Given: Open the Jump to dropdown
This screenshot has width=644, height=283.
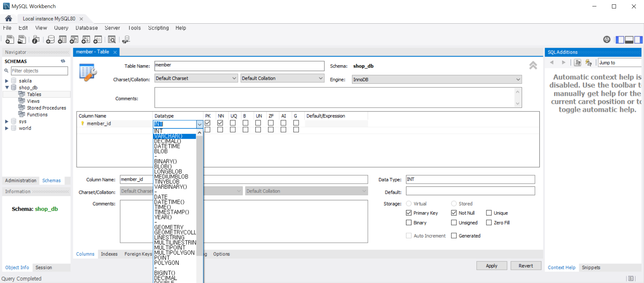Looking at the screenshot, I should (x=620, y=62).
